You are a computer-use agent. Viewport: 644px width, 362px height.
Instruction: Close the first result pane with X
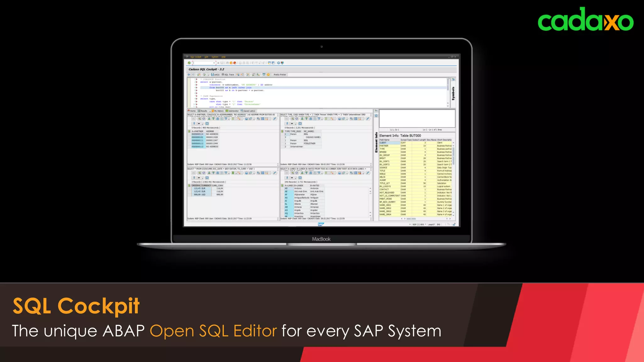[207, 123]
